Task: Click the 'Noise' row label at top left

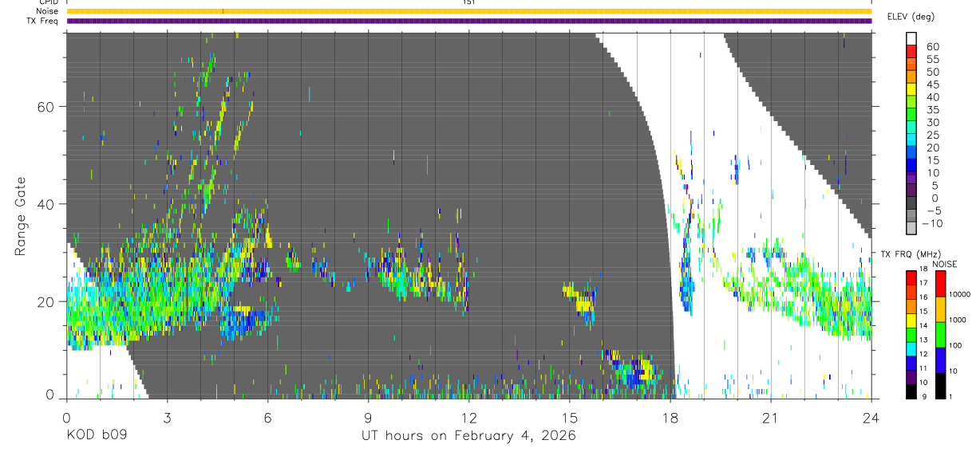Action: tap(47, 11)
